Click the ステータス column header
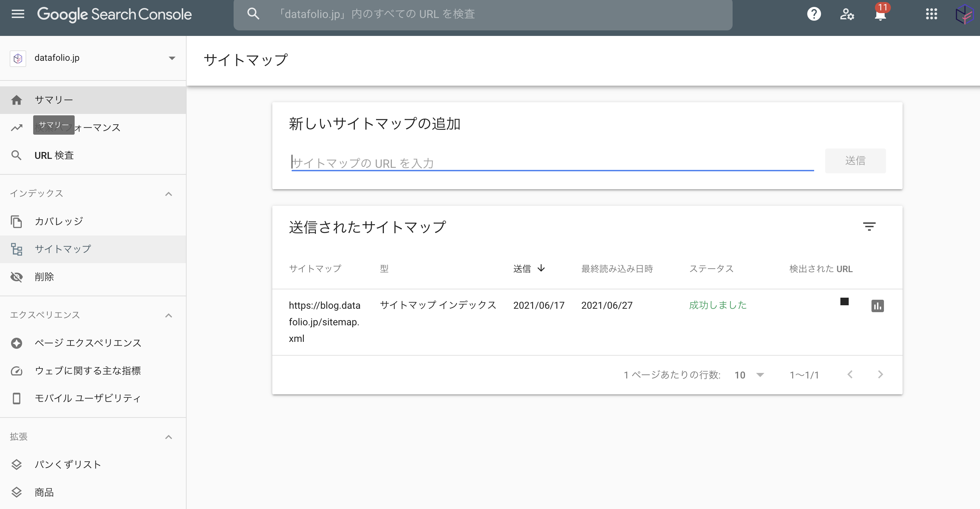Viewport: 980px width, 509px height. tap(712, 269)
